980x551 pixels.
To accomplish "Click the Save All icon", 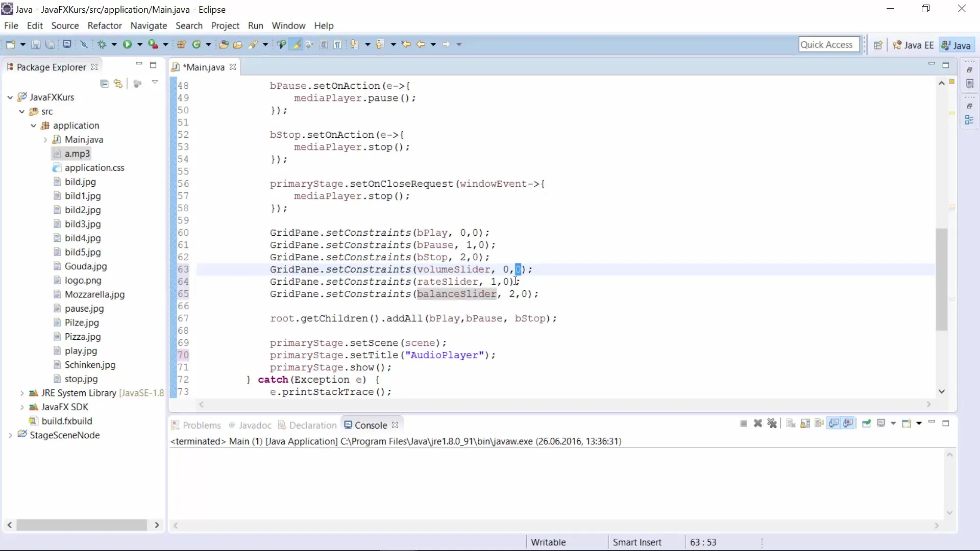I will (50, 45).
